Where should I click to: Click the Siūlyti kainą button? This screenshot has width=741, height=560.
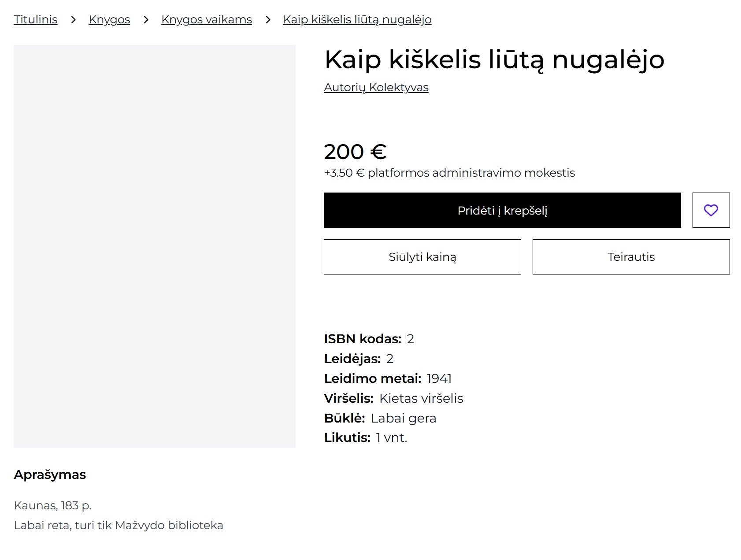[422, 257]
